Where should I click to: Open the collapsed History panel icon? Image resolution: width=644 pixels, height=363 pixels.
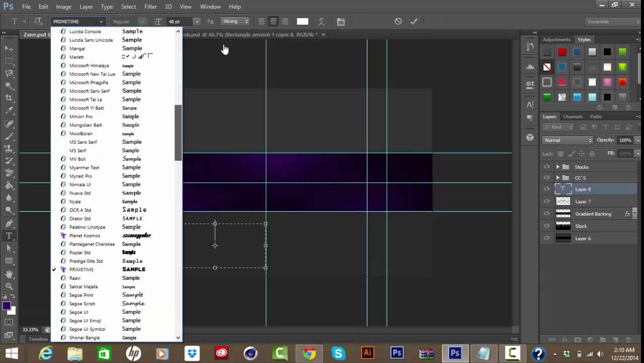click(x=530, y=46)
